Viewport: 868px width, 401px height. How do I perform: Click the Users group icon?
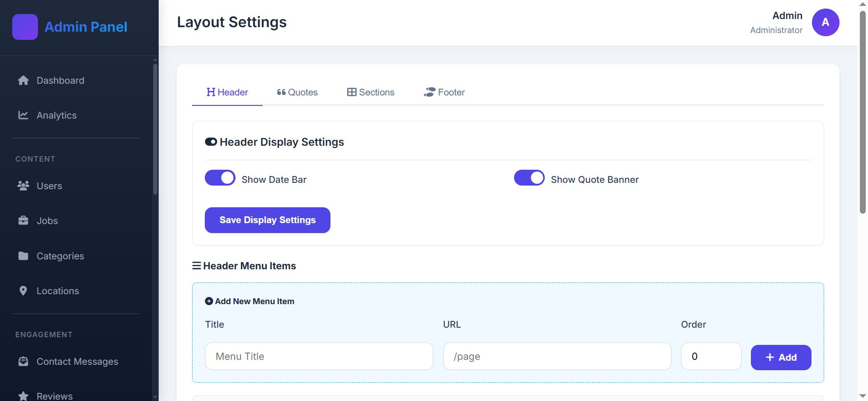click(23, 186)
